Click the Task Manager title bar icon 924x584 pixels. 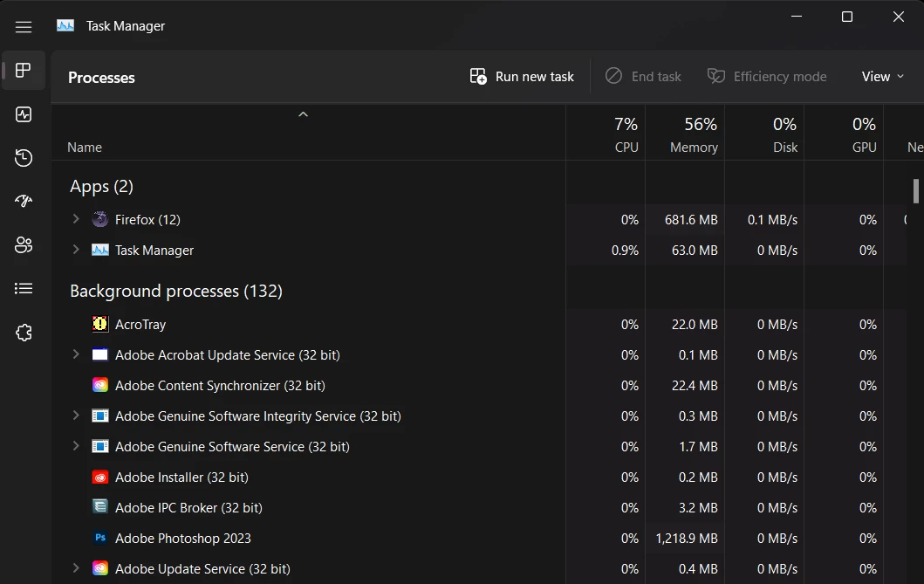[65, 26]
